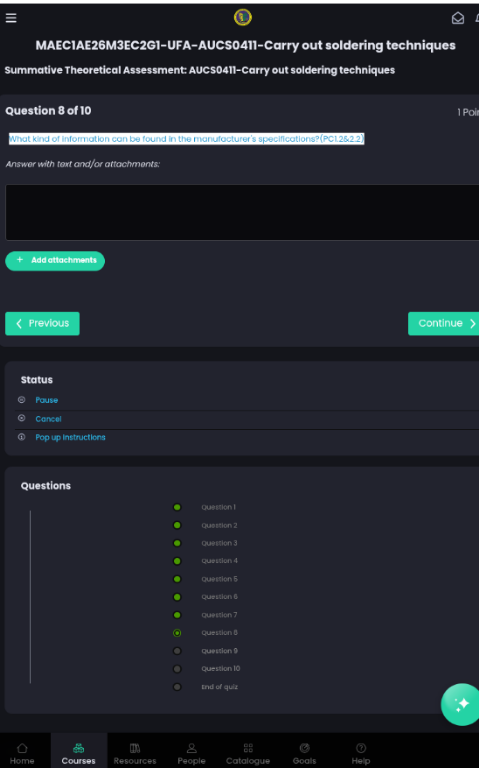Click the MAEC1AE26M3EC2G1 course title
The width and height of the screenshot is (479, 768).
(245, 46)
